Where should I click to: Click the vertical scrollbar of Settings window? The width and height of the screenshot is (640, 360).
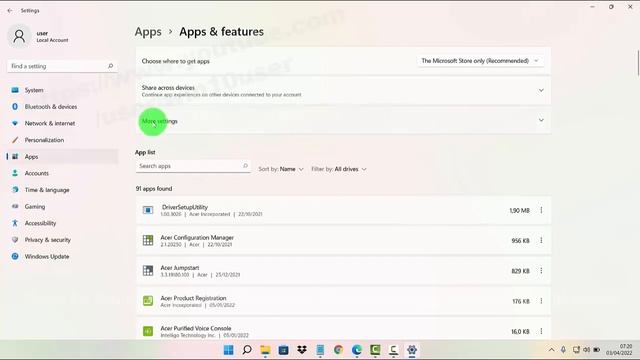pyautogui.click(x=638, y=64)
